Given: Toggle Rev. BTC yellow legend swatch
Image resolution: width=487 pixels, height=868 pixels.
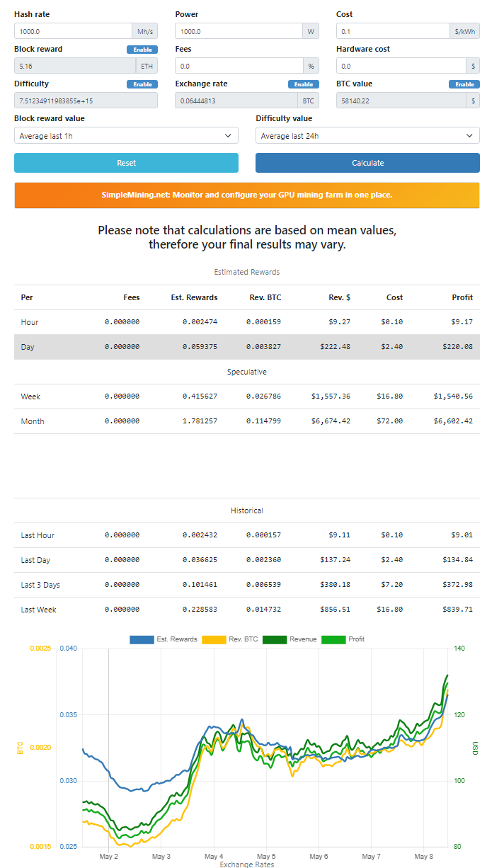Looking at the screenshot, I should pyautogui.click(x=214, y=639).
